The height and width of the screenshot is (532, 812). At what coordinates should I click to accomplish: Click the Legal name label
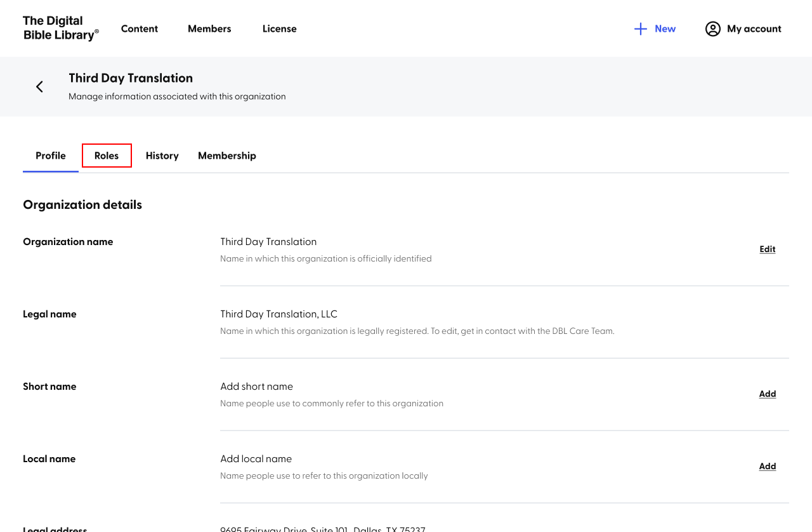49,314
